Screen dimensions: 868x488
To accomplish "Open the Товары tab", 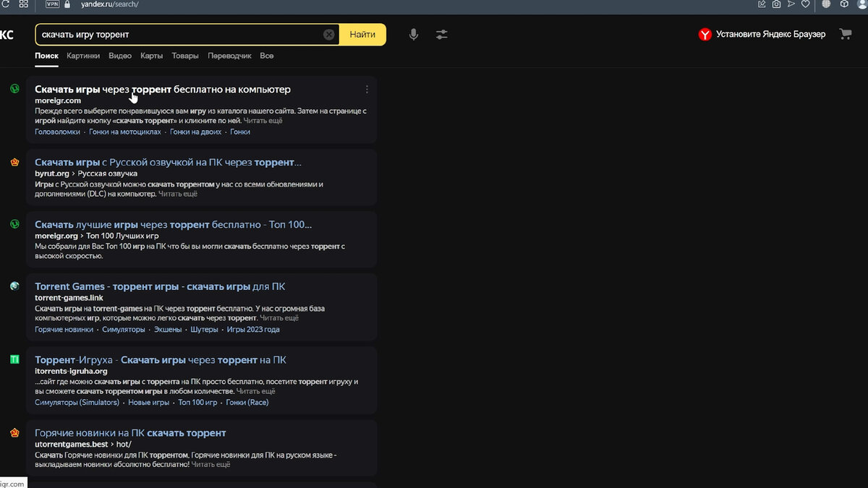I will [185, 56].
